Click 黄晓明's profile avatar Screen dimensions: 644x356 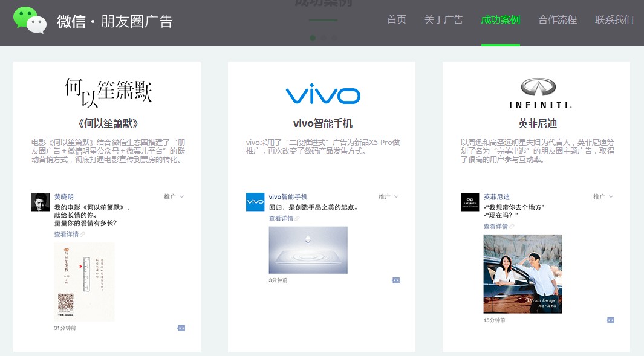[x=41, y=202]
